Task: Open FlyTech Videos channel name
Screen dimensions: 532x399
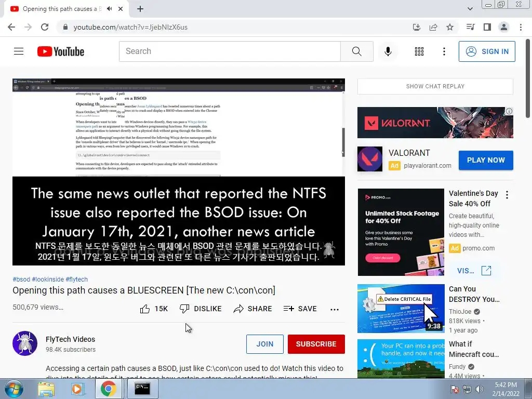Action: click(x=70, y=339)
